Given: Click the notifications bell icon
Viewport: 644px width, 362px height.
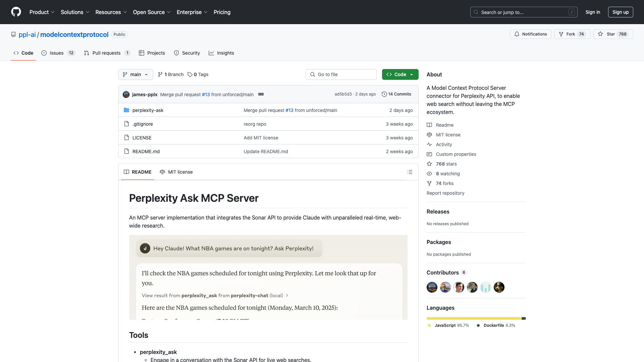Looking at the screenshot, I should tap(517, 34).
